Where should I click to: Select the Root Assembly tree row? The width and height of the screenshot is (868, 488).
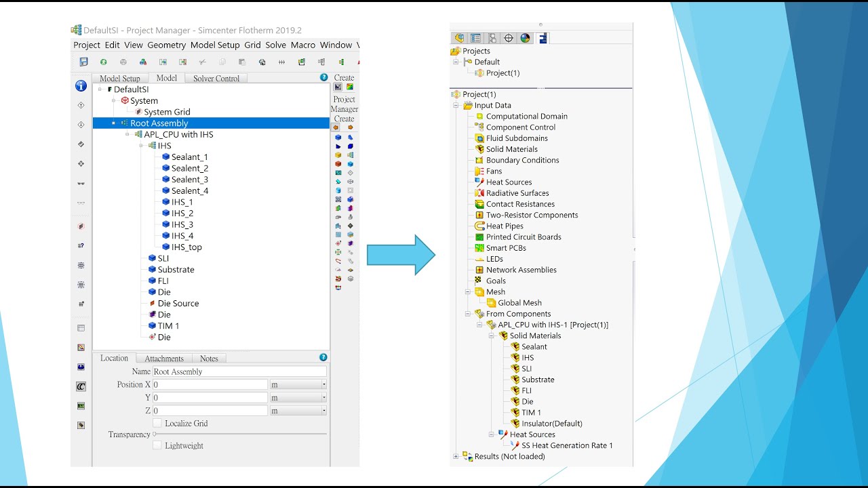coord(211,123)
